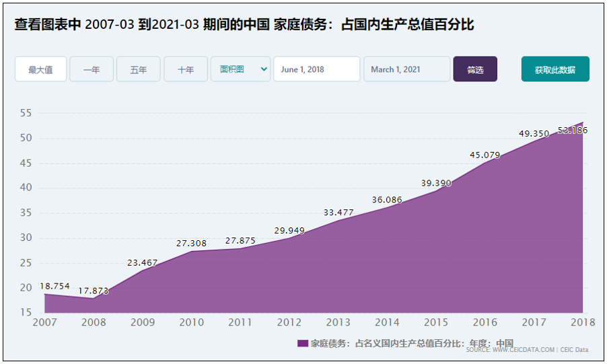Click the 获取此数据 button
Image resolution: width=607 pixels, height=364 pixels.
pyautogui.click(x=555, y=69)
